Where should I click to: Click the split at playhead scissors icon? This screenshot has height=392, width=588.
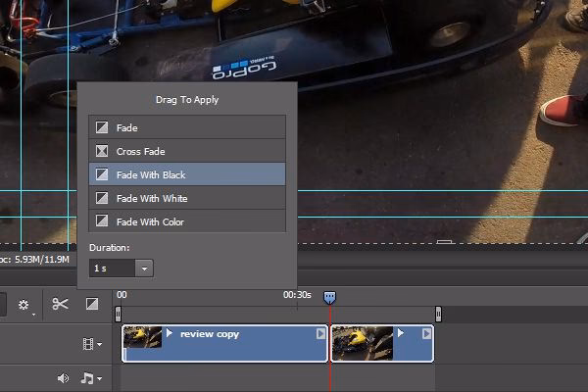click(x=60, y=305)
